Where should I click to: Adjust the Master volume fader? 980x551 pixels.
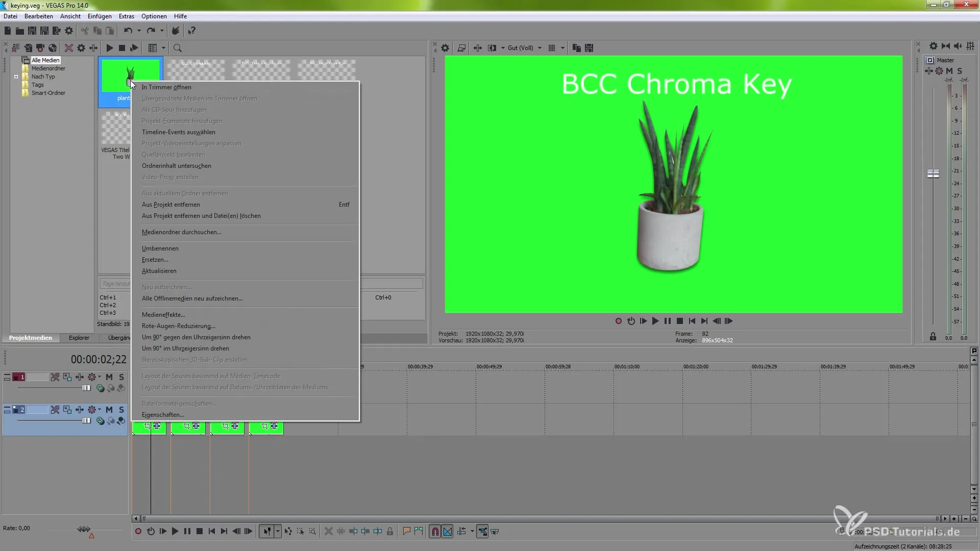[x=933, y=174]
